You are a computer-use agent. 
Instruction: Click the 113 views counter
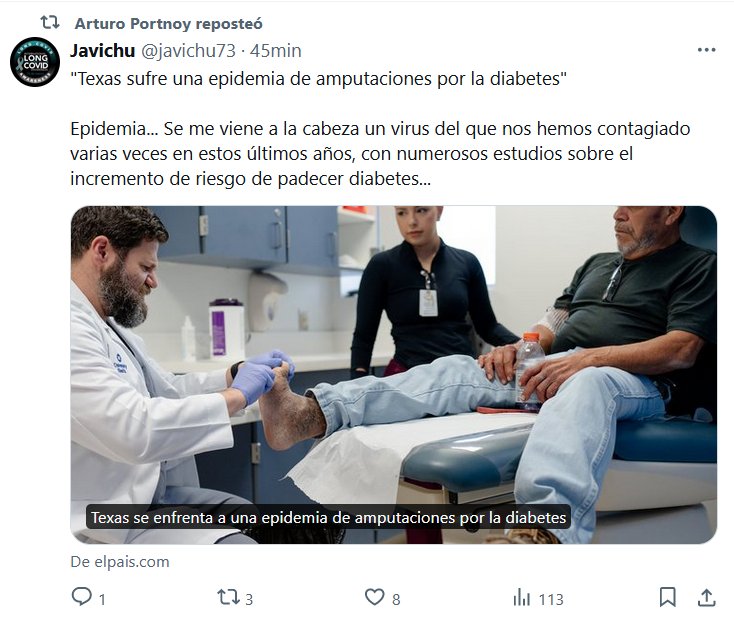click(551, 599)
